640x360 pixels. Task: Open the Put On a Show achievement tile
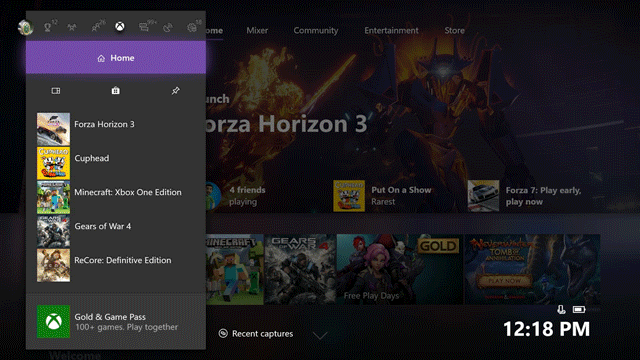pyautogui.click(x=382, y=196)
